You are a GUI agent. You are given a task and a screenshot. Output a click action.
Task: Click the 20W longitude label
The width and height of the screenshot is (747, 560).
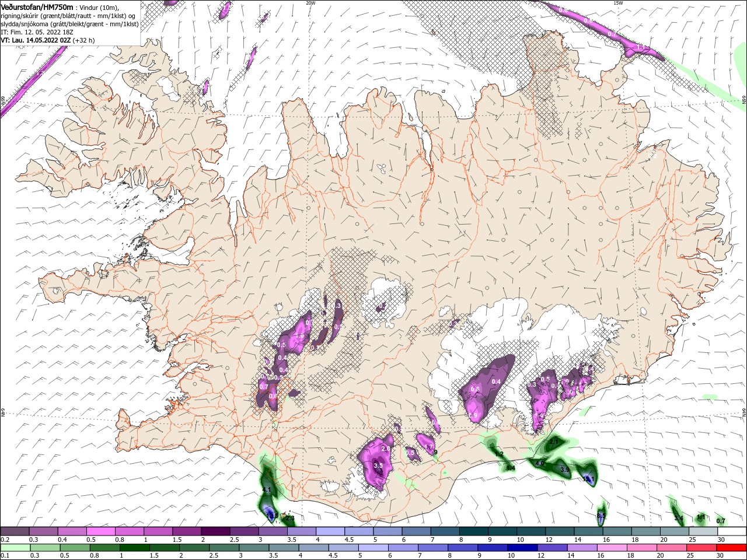(310, 3)
